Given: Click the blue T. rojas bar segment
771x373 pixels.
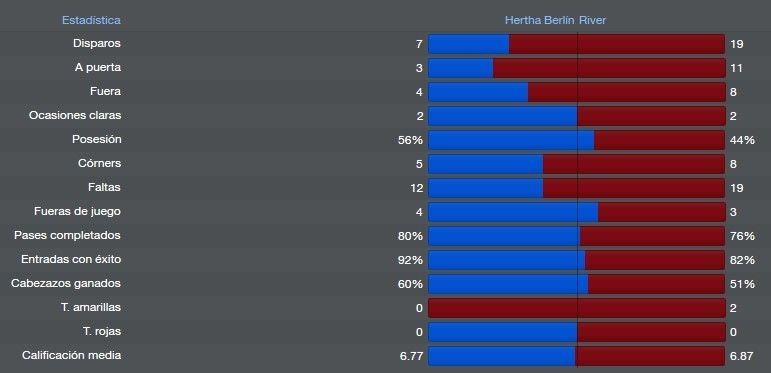Looking at the screenshot, I should tap(503, 332).
